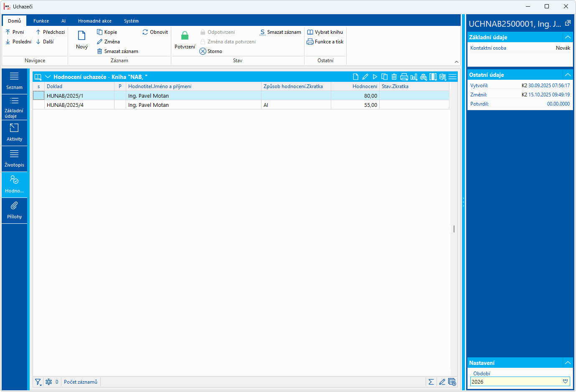Click the pencil edit icon in grid header
The width and height of the screenshot is (576, 392).
click(x=365, y=77)
